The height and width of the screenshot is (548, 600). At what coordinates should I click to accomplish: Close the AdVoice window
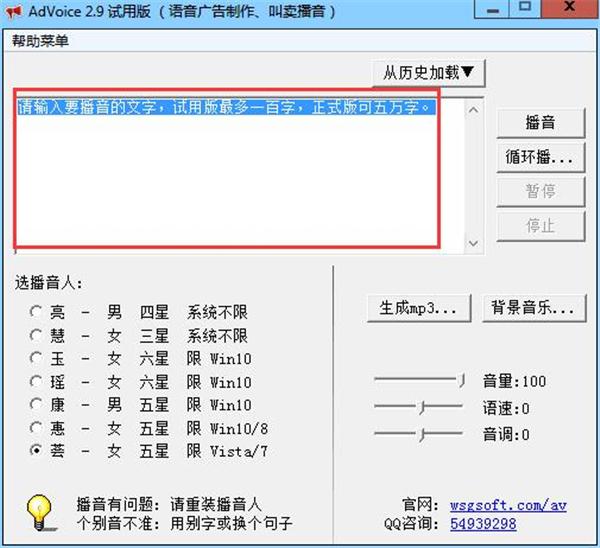point(570,8)
